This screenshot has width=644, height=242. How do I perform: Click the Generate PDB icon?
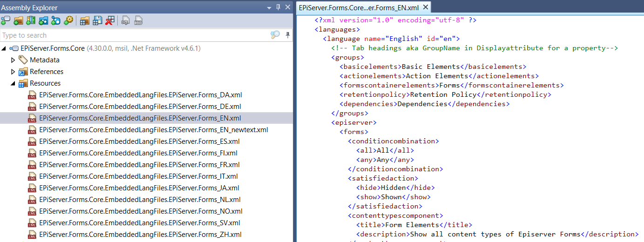click(138, 20)
